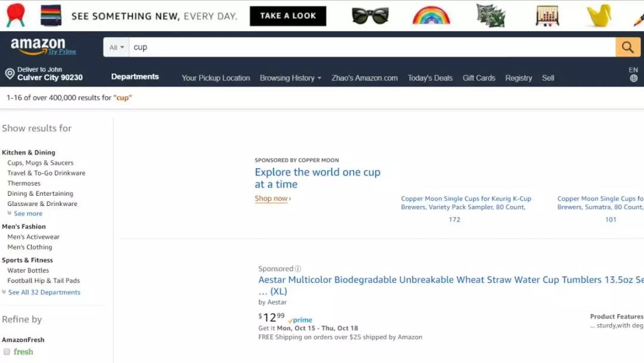Image resolution: width=644 pixels, height=363 pixels.
Task: Click the Amazon logo
Action: coord(38,45)
